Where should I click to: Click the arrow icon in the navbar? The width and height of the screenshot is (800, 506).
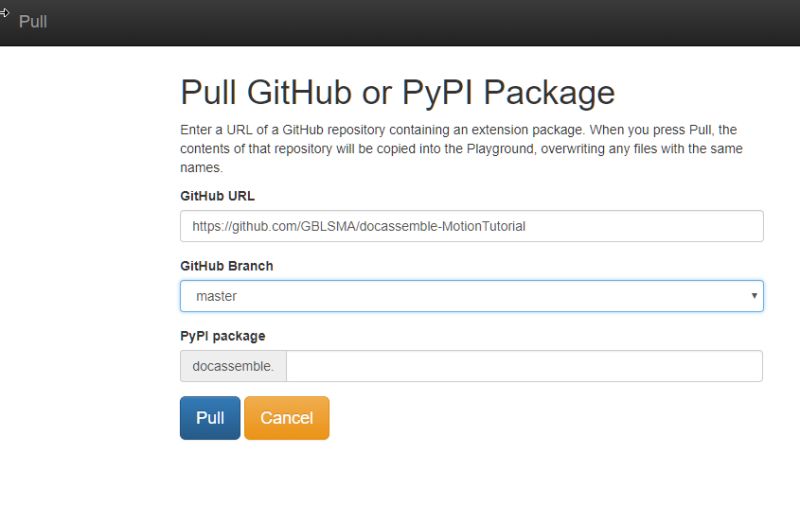[4, 13]
